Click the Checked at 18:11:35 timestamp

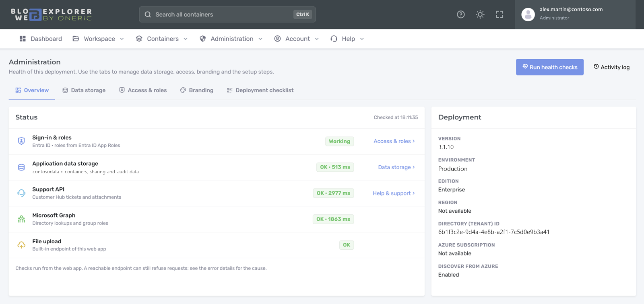point(396,117)
